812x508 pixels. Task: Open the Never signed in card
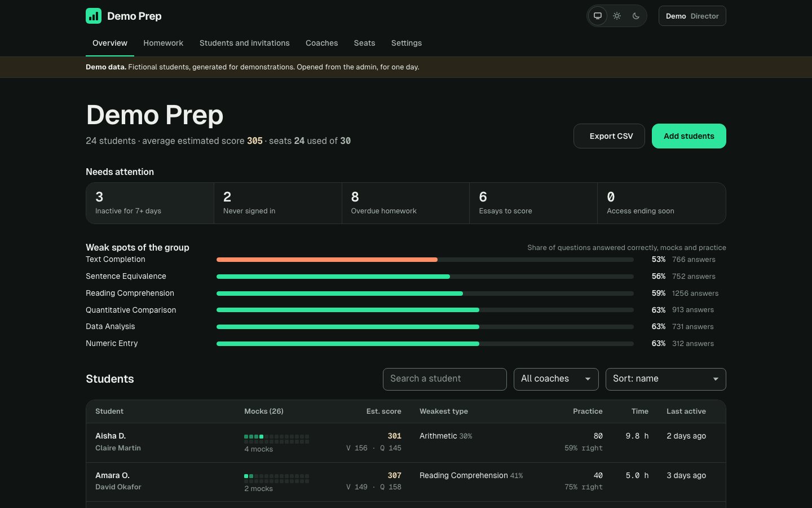click(x=278, y=203)
